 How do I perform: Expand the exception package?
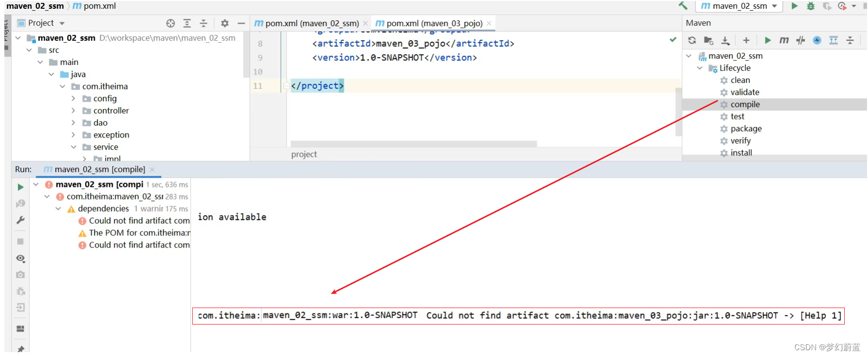[x=74, y=135]
